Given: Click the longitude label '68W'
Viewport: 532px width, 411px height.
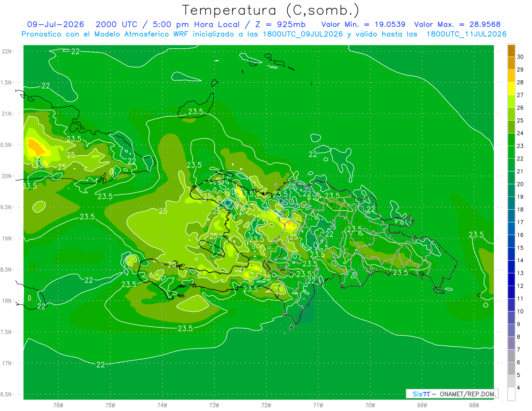Looking at the screenshot, I should pos(473,405).
